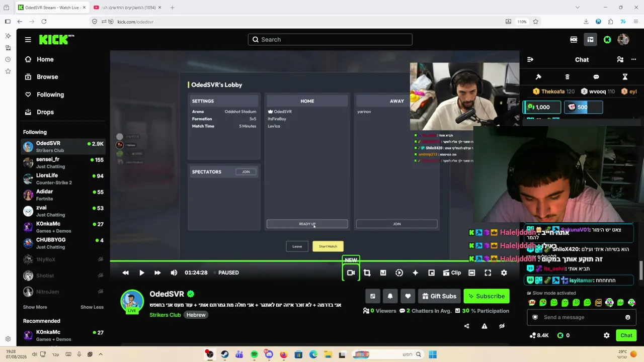Click the sparkle icon in player bar
Image resolution: width=644 pixels, height=362 pixels.
415,273
